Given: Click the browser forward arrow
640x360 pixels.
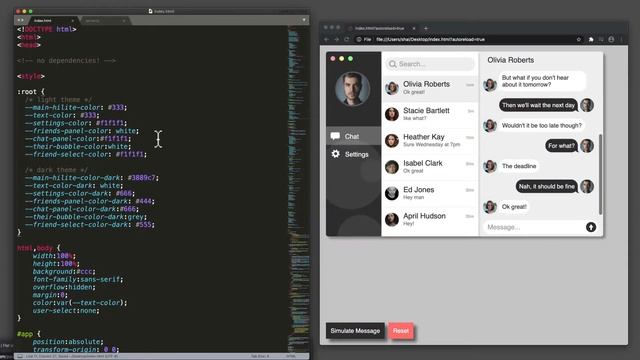Looking at the screenshot, I should [x=336, y=40].
